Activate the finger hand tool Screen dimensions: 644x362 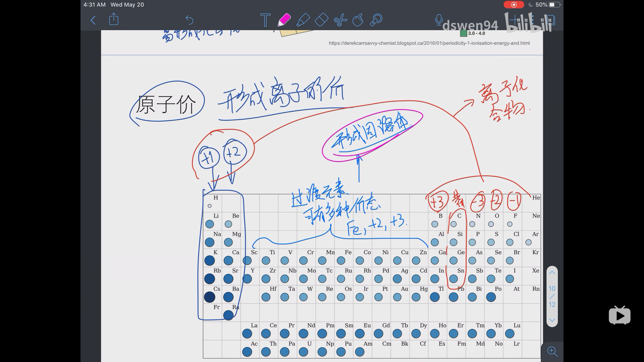pyautogui.click(x=358, y=20)
